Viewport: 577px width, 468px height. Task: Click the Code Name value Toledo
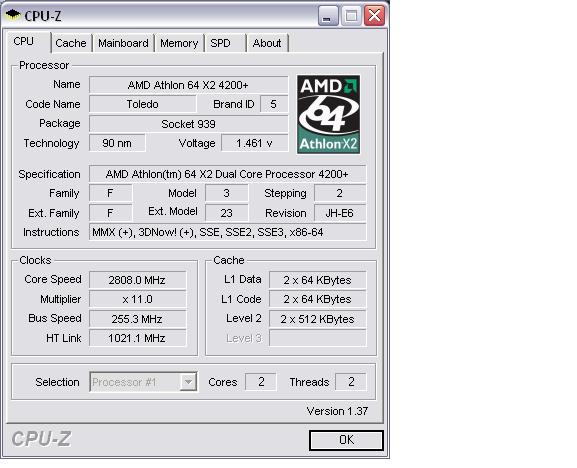tap(142, 104)
